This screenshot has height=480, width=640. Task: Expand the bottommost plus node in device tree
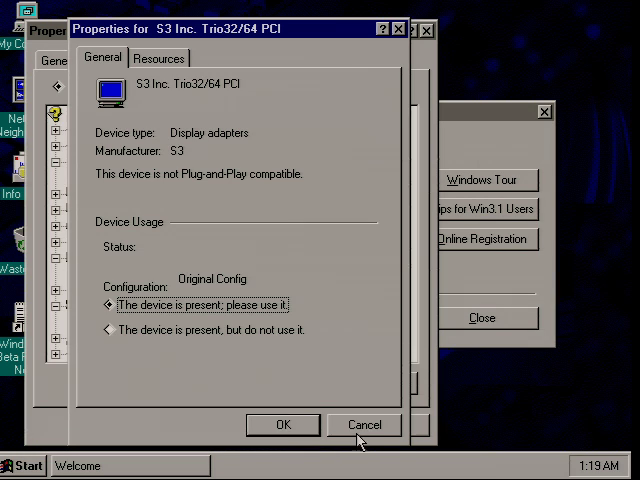[x=56, y=354]
